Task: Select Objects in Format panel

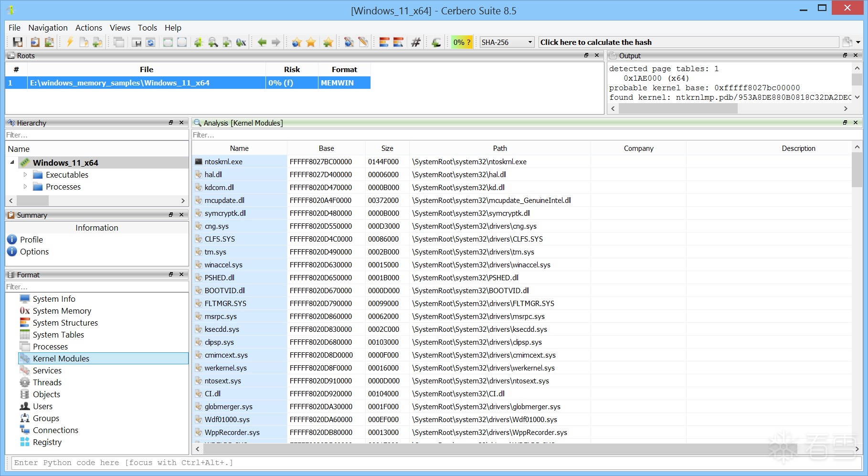Action: [x=46, y=394]
